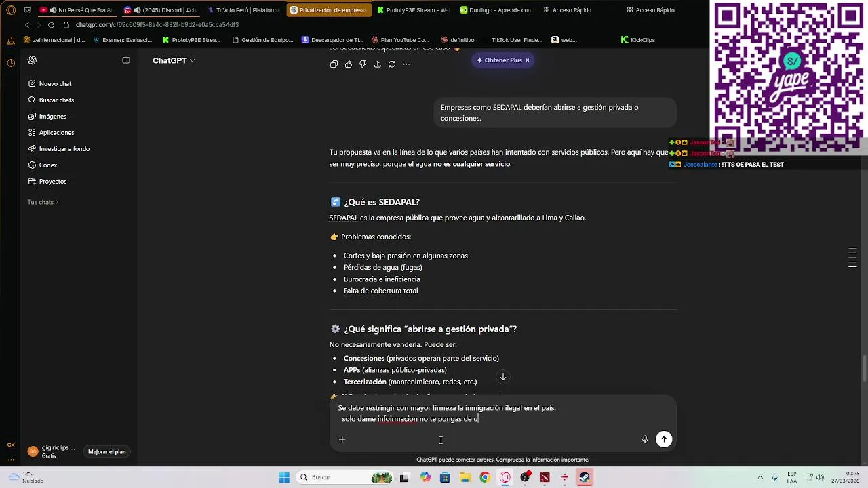Image resolution: width=868 pixels, height=488 pixels.
Task: Reload the page with the refresh icon
Action: [51, 25]
